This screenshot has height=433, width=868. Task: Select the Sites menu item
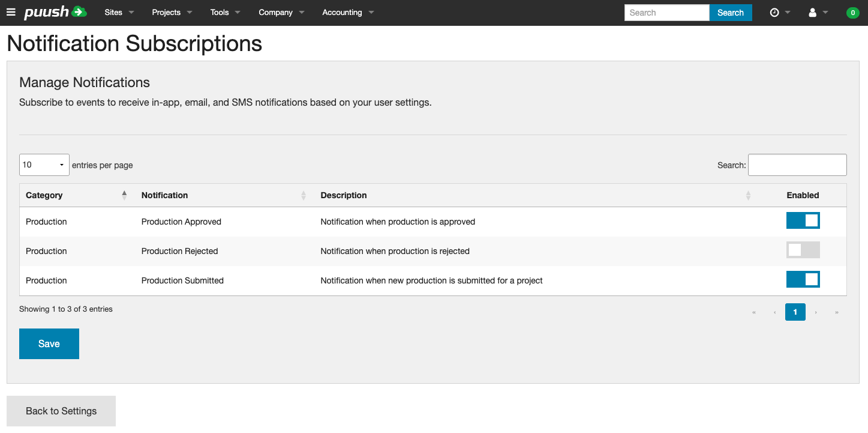(113, 12)
